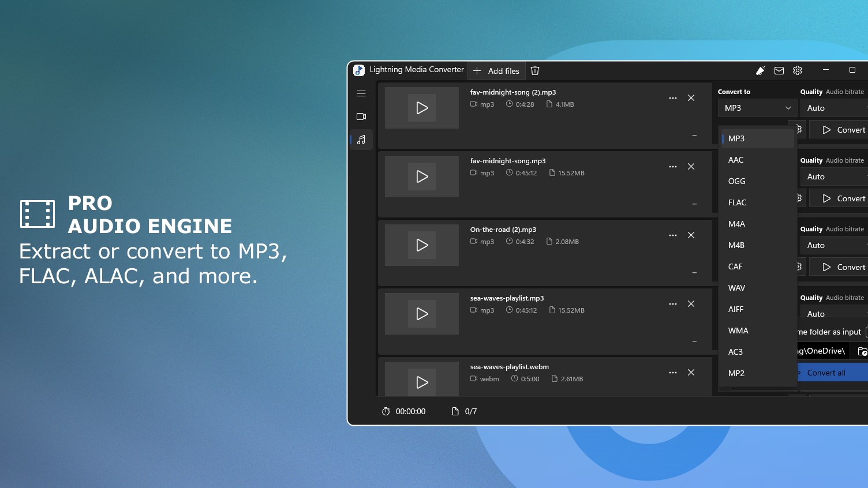
Task: Open the hamburger navigation menu
Action: coord(361,93)
